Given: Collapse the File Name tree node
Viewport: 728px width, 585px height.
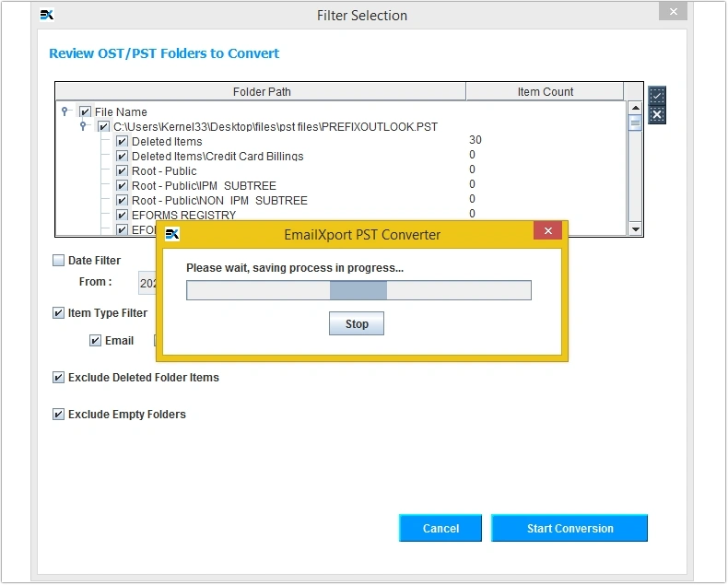Looking at the screenshot, I should (x=65, y=111).
